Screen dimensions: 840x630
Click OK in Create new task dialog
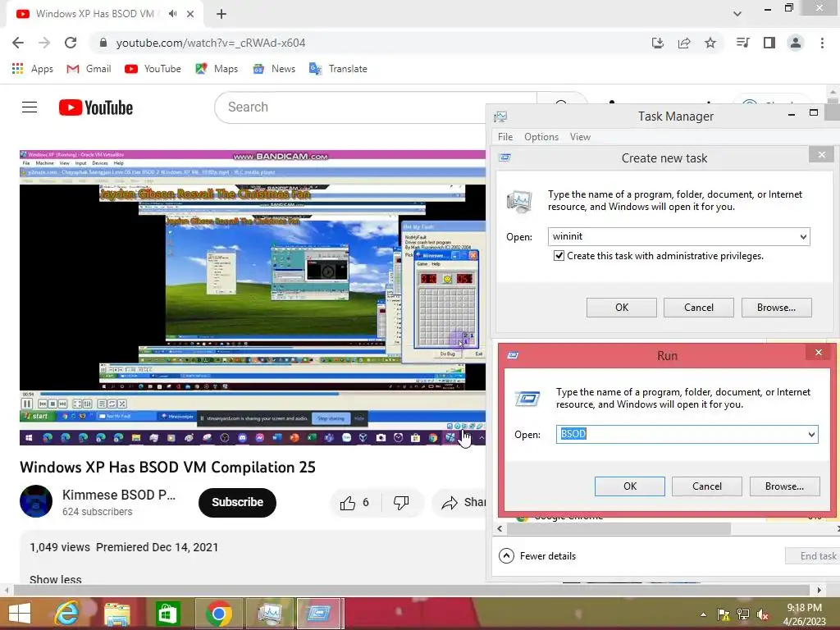622,308
